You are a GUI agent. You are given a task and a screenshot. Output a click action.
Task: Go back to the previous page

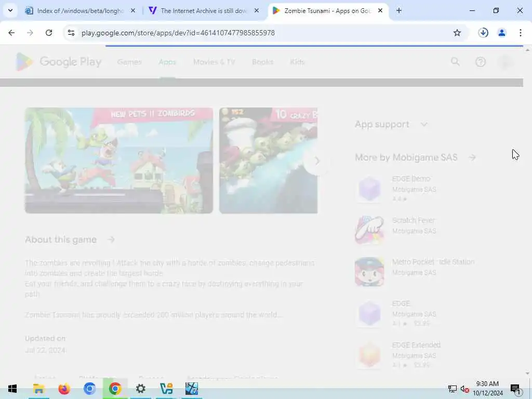click(11, 33)
